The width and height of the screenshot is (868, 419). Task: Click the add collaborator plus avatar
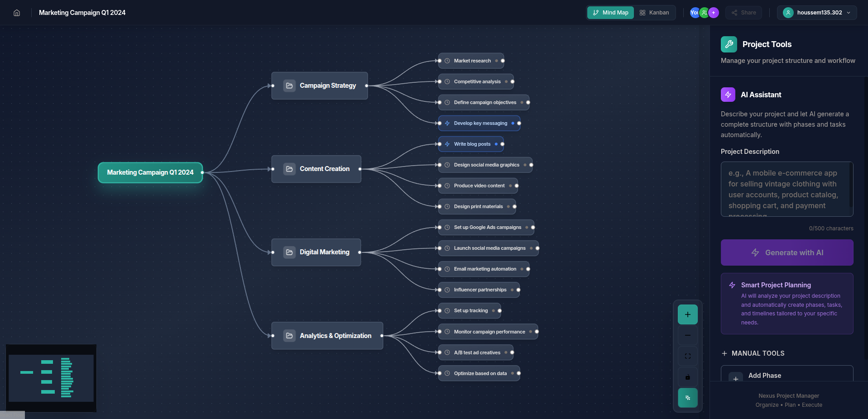click(x=714, y=13)
